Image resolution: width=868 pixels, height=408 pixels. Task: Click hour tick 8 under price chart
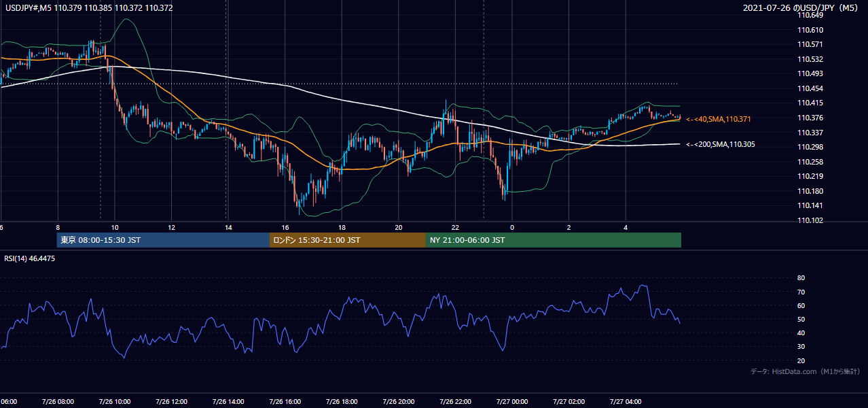(x=58, y=228)
